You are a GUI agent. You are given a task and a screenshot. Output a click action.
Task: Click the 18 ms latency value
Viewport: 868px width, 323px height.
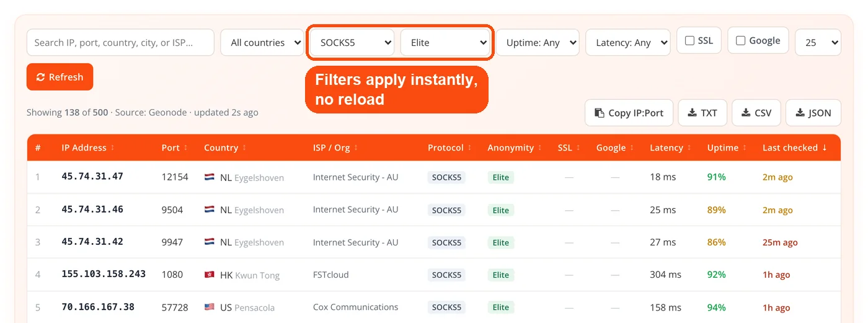point(663,177)
